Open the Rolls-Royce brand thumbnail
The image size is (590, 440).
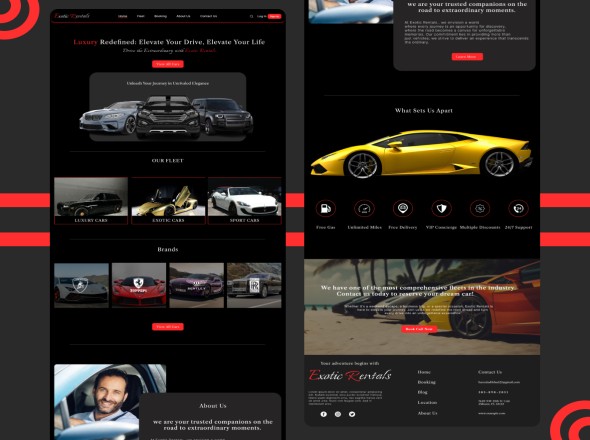tap(254, 285)
